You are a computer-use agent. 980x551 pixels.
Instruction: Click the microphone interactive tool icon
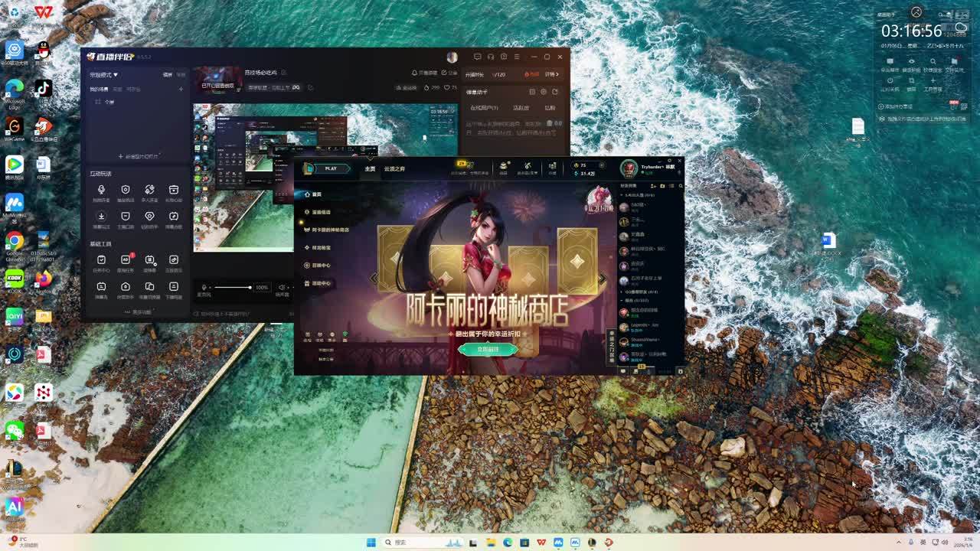(101, 190)
